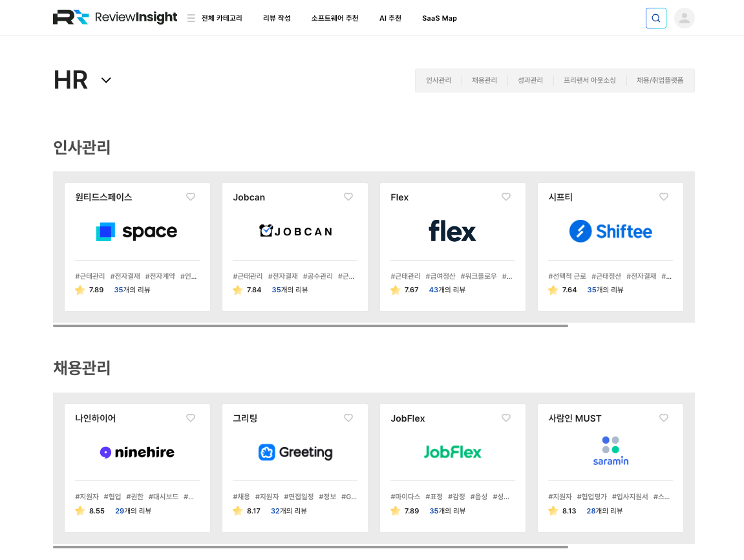Select the 성과관리 tab
The width and height of the screenshot is (744, 560).
point(530,81)
